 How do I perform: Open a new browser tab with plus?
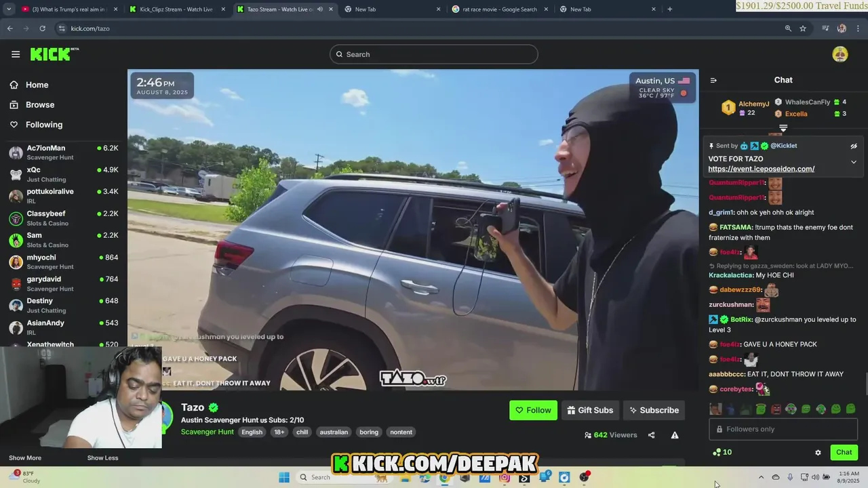point(669,9)
